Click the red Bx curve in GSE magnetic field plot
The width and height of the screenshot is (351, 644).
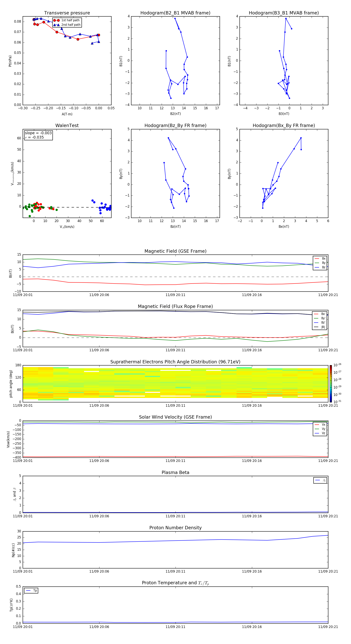tap(175, 285)
